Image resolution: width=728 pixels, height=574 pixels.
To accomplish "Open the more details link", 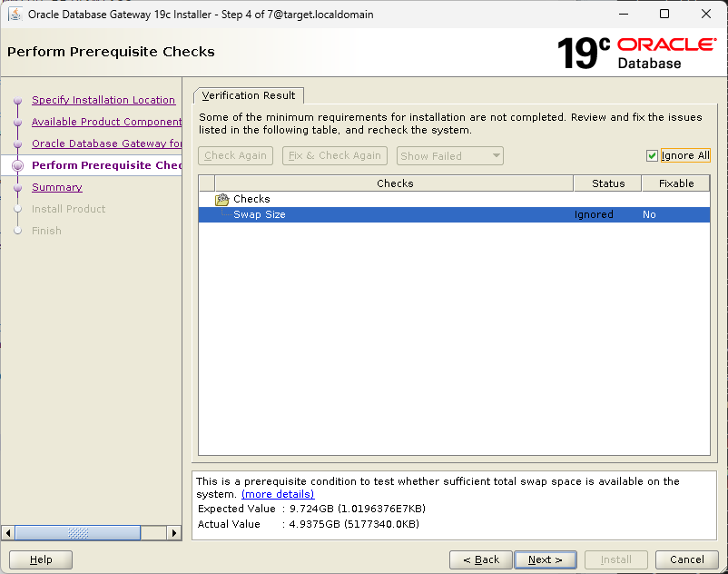I will [278, 494].
